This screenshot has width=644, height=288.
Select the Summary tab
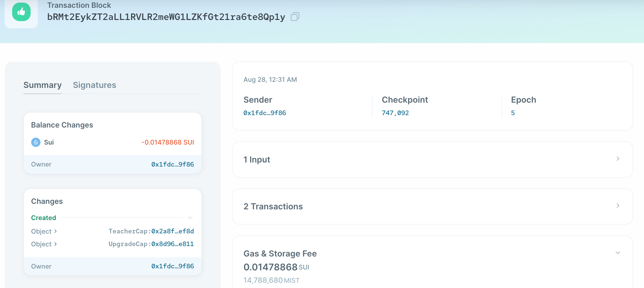point(42,85)
